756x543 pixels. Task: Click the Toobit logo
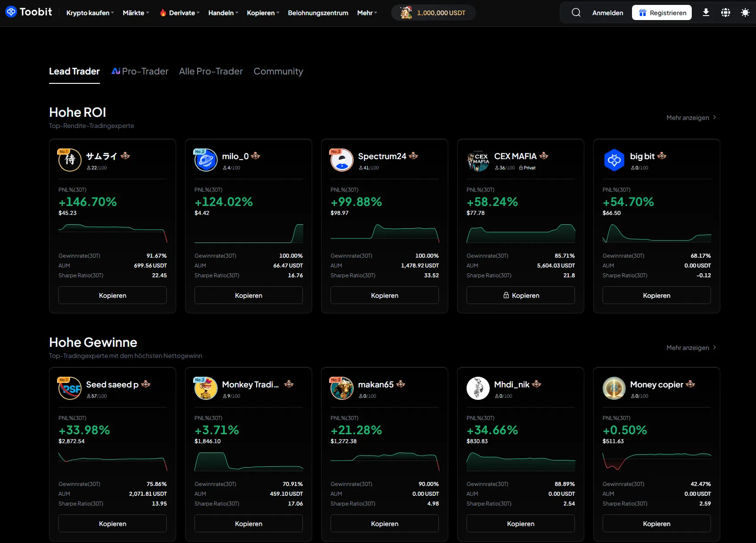29,12
